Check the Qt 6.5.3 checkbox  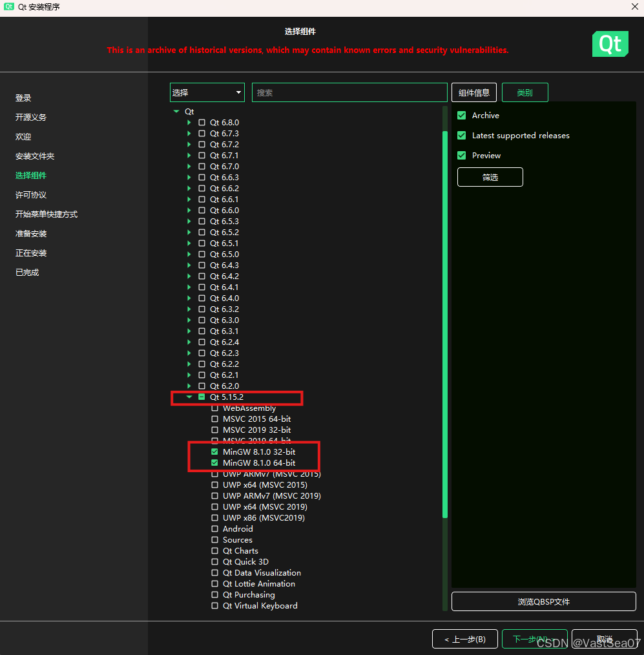(x=202, y=222)
